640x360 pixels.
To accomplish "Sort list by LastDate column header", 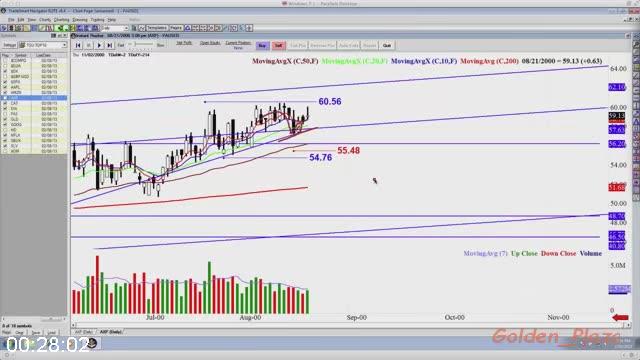I will (x=43, y=55).
